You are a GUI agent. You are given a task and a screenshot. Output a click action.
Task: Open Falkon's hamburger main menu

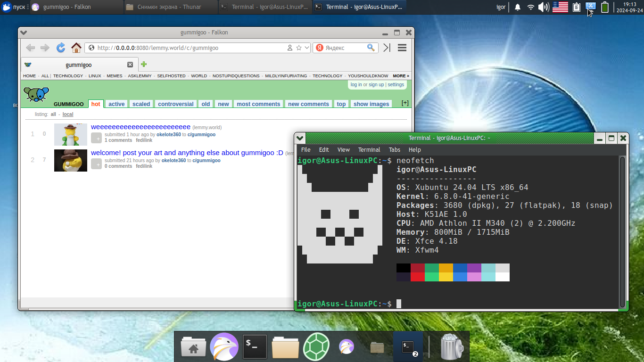pos(402,48)
